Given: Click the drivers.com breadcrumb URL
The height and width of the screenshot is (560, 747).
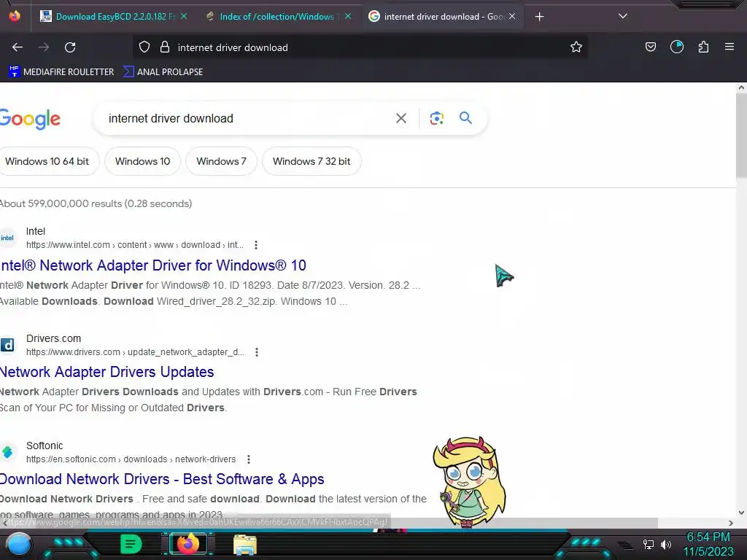Looking at the screenshot, I should 135,352.
